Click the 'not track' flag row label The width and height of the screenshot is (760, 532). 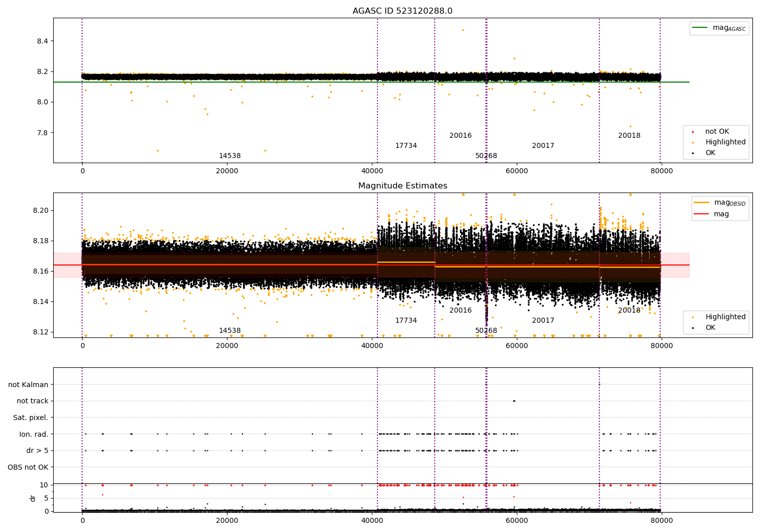click(x=32, y=401)
